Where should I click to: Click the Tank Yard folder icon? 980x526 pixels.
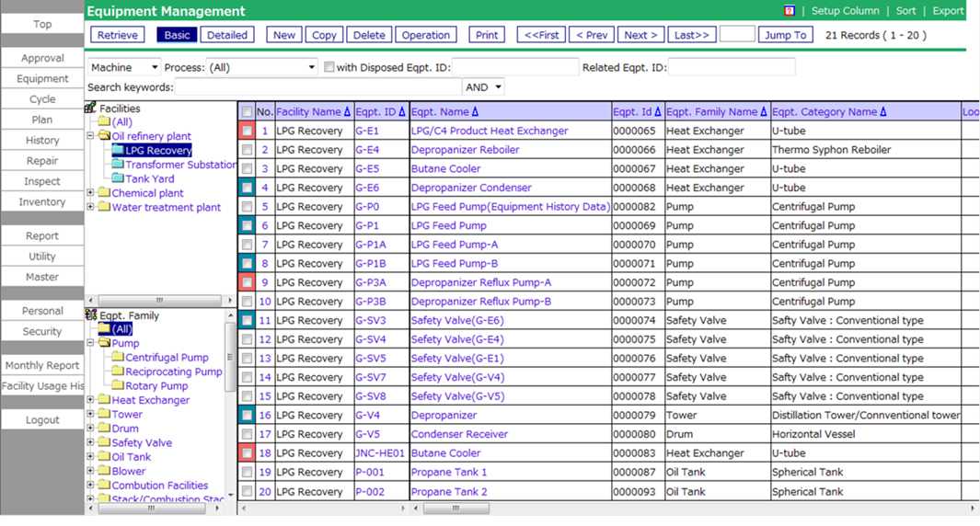[118, 178]
